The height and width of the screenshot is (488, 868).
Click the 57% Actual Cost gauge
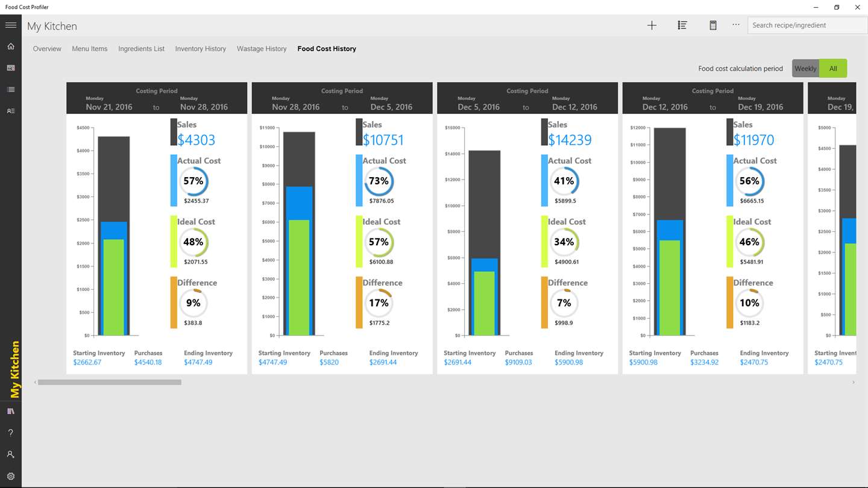coord(193,181)
